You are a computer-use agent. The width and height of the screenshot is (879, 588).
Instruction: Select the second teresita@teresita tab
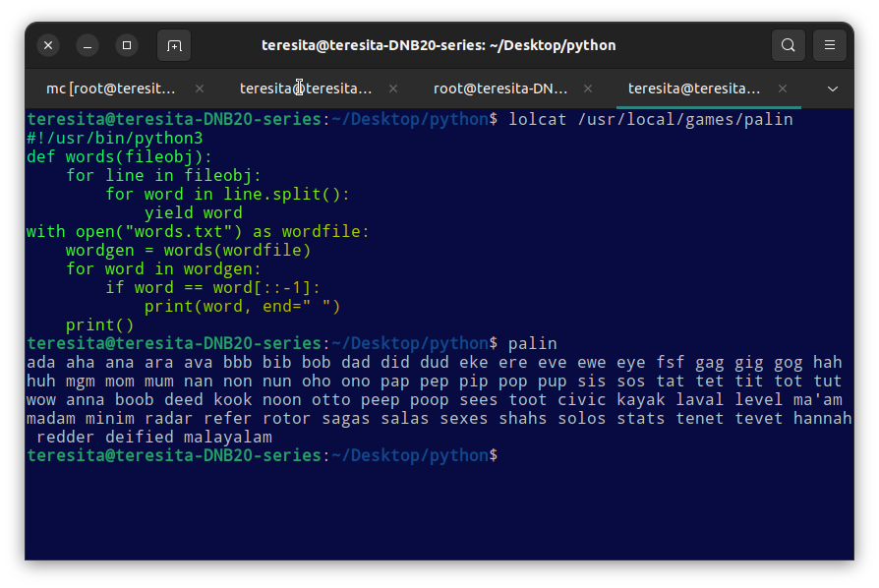(306, 88)
